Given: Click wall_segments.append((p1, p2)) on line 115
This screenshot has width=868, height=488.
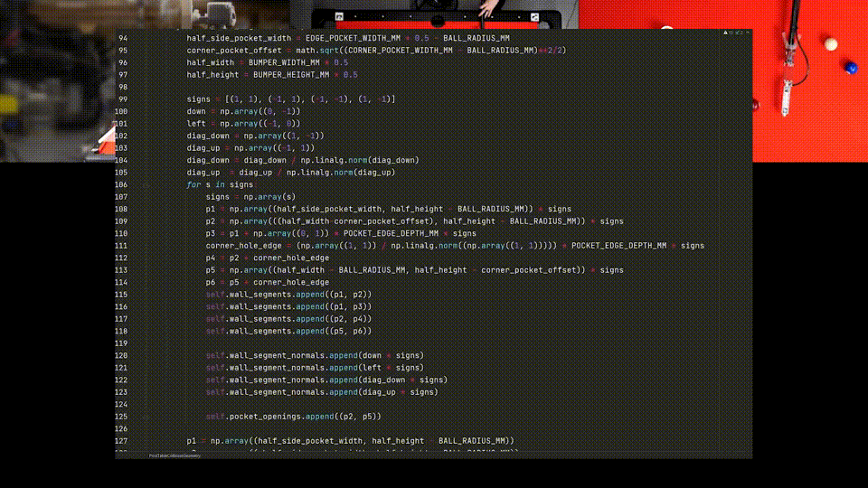Looking at the screenshot, I should 300,295.
